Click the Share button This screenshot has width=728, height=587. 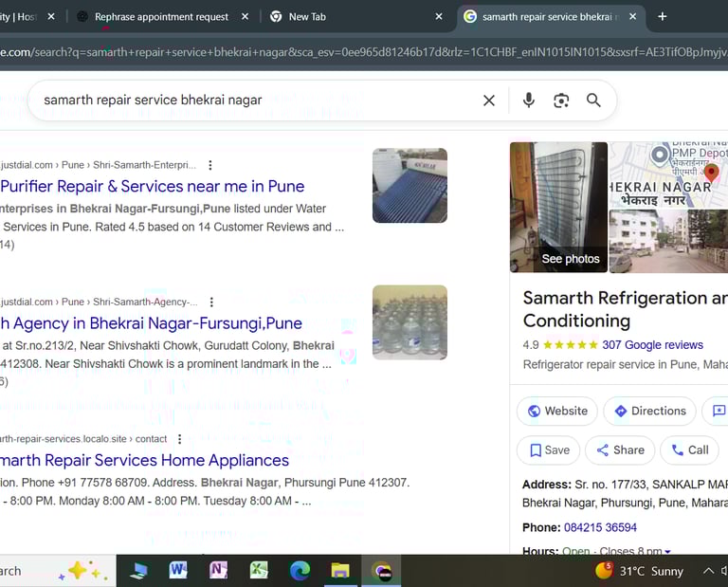(620, 450)
